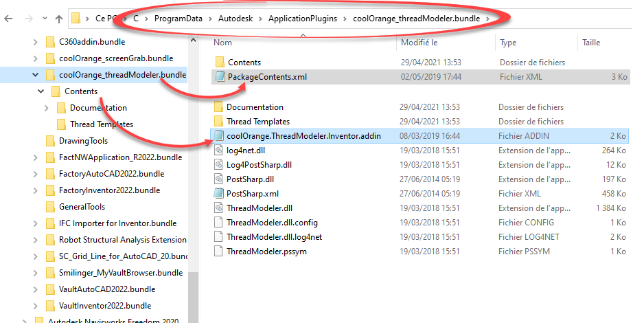The width and height of the screenshot is (644, 323).
Task: Sort by the Modifié le column header
Action: pos(419,43)
